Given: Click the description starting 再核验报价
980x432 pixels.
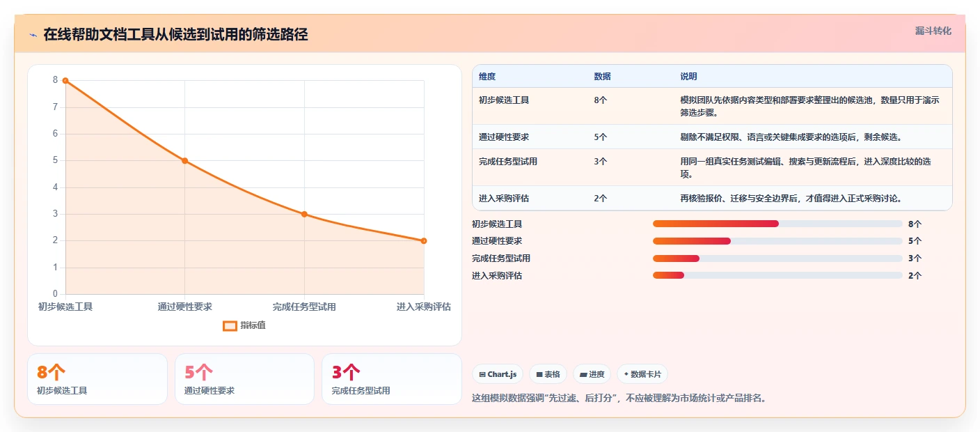Looking at the screenshot, I should coord(791,199).
